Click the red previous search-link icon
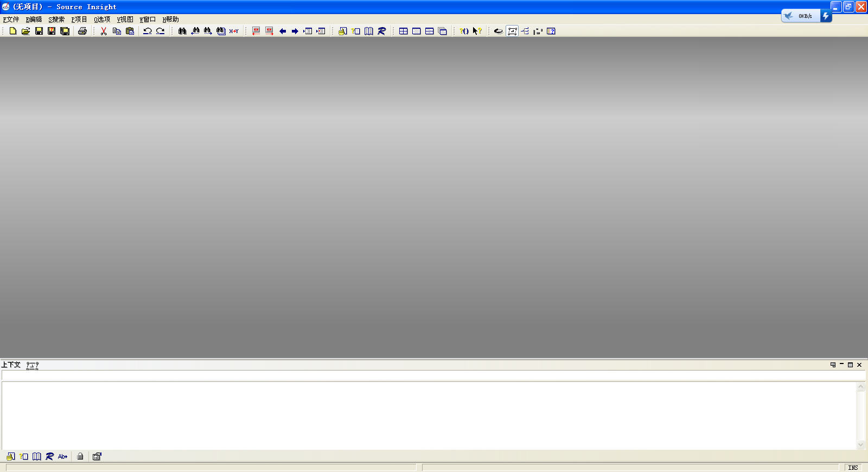 coord(256,31)
